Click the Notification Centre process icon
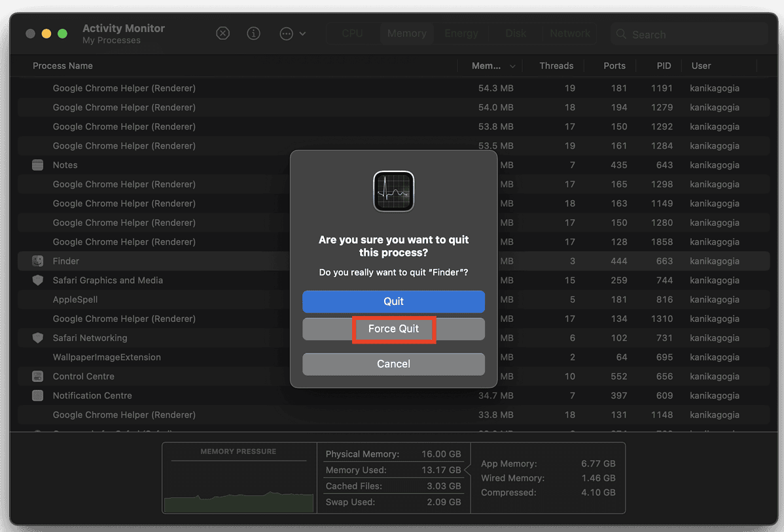This screenshot has height=532, width=784. click(x=37, y=395)
